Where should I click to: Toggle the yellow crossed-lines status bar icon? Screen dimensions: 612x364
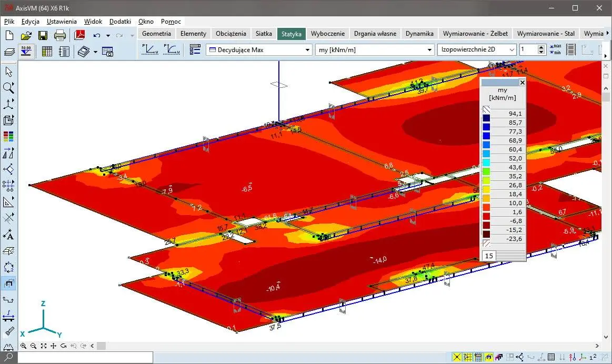click(456, 357)
